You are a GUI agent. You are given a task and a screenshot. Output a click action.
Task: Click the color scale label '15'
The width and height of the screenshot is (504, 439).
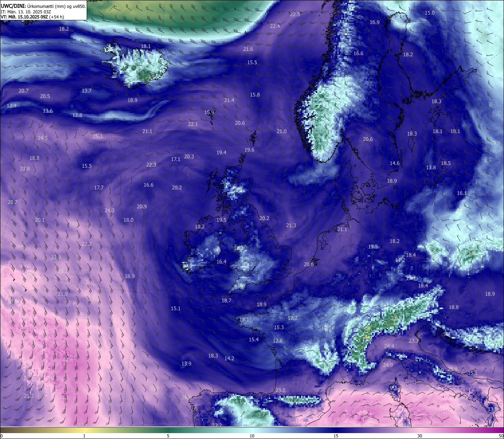click(336, 436)
